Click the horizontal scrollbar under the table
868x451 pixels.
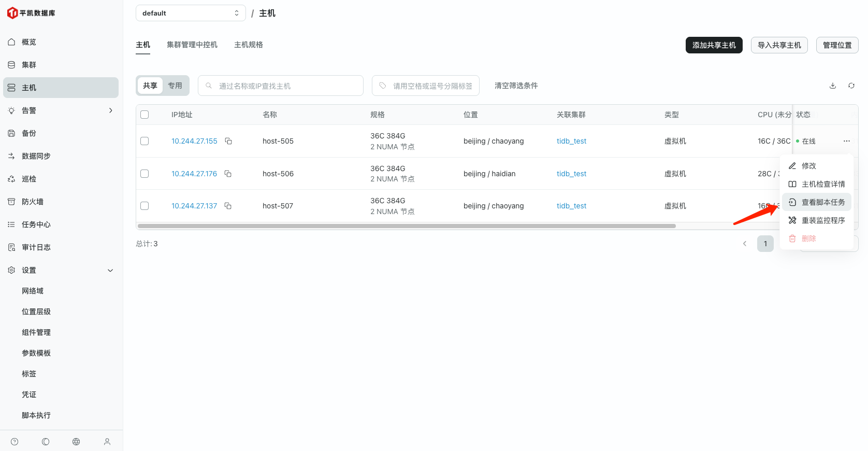coord(407,226)
